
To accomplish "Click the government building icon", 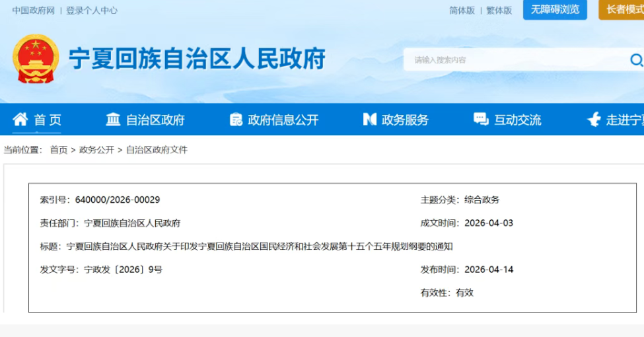I will pyautogui.click(x=113, y=120).
